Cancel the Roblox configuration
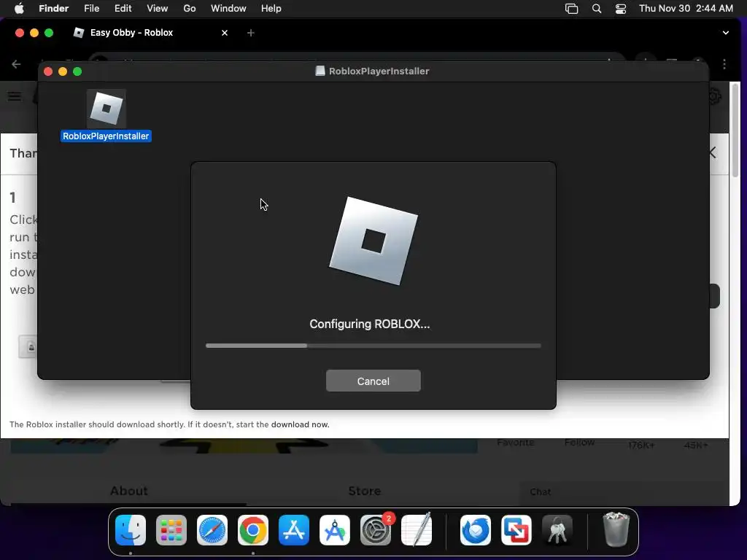Image resolution: width=747 pixels, height=560 pixels. pyautogui.click(x=373, y=381)
